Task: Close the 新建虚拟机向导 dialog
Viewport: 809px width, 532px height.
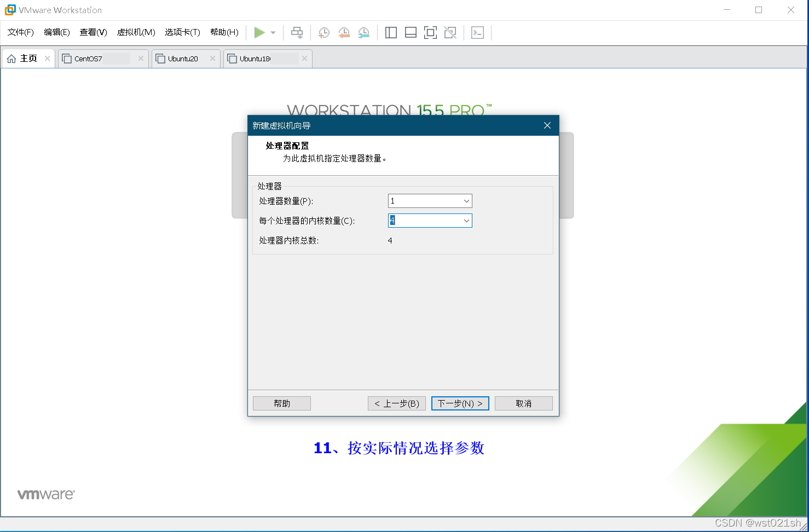Action: [547, 125]
